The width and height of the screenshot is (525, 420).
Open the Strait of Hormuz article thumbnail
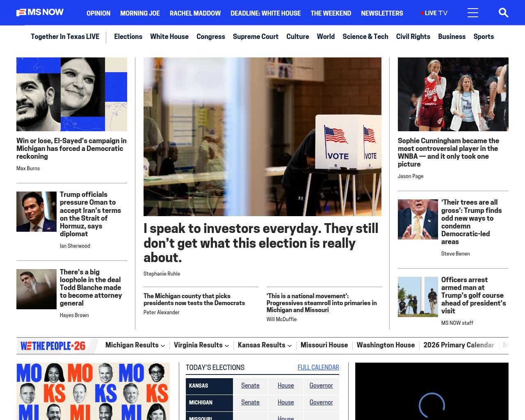pyautogui.click(x=37, y=212)
